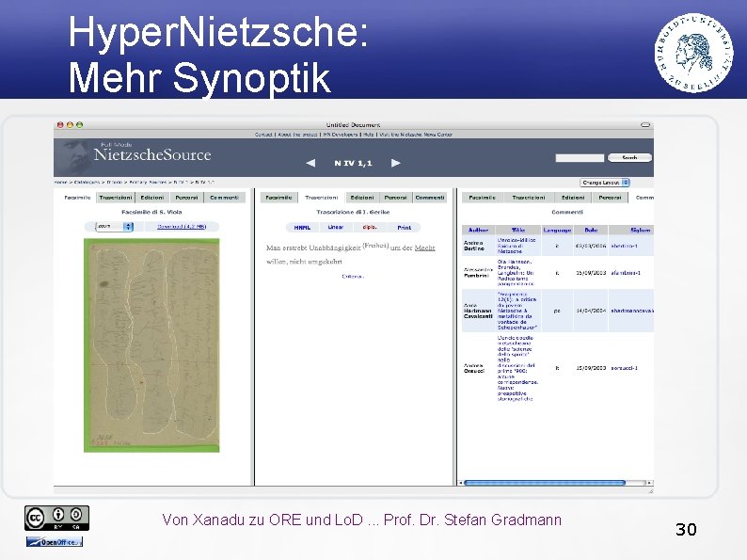Image resolution: width=747 pixels, height=560 pixels.
Task: Select Trascrizioni tab in left panel
Action: click(116, 198)
